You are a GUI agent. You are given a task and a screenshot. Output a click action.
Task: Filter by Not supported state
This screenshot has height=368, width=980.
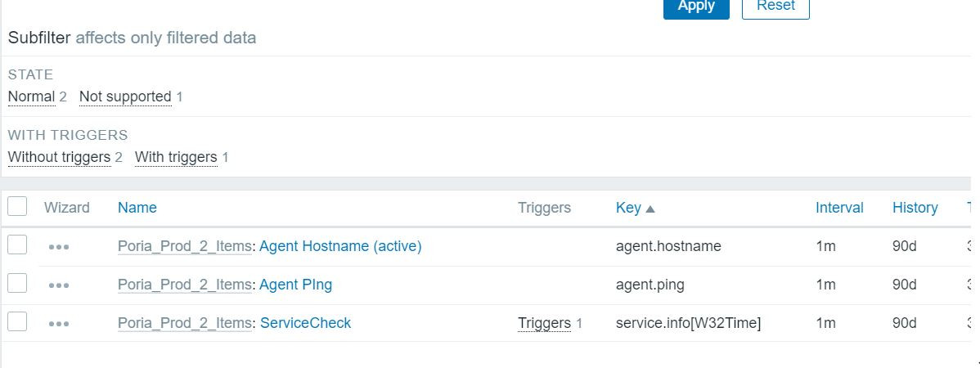pyautogui.click(x=125, y=96)
